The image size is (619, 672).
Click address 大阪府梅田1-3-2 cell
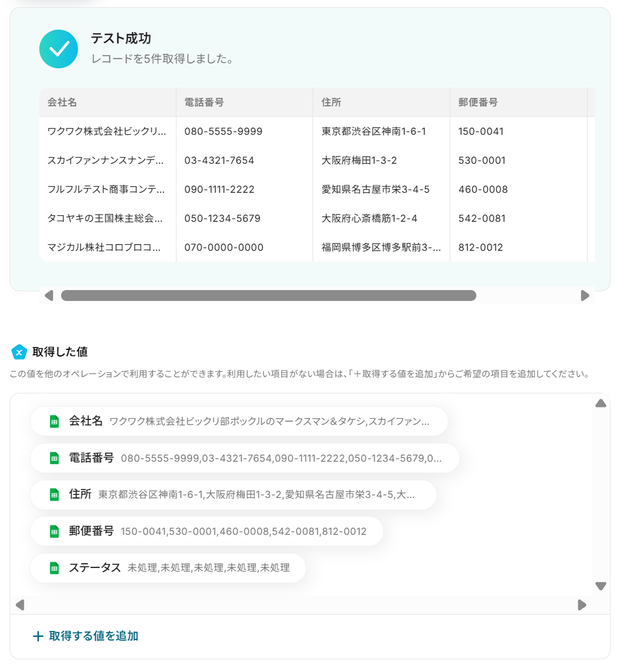point(381,160)
